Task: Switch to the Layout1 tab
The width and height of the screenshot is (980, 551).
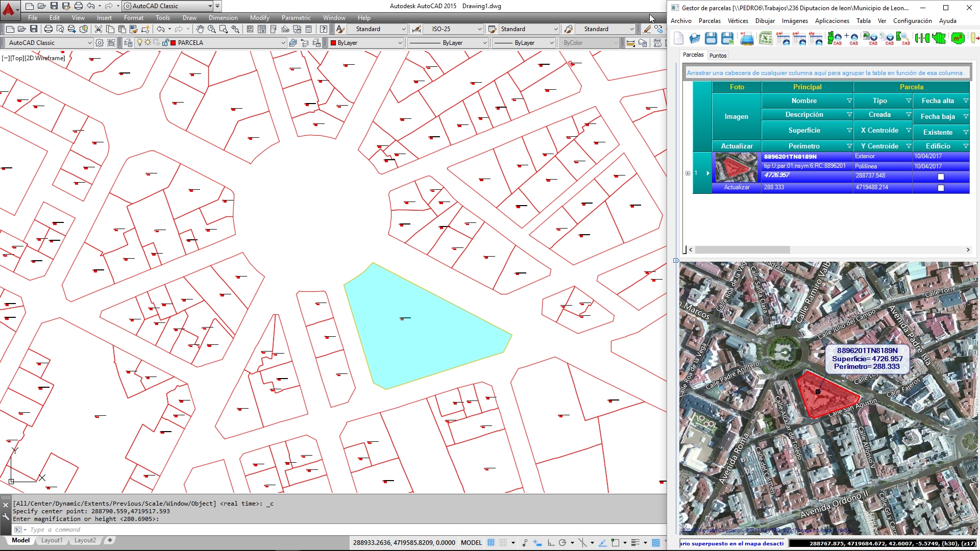Action: tap(52, 540)
